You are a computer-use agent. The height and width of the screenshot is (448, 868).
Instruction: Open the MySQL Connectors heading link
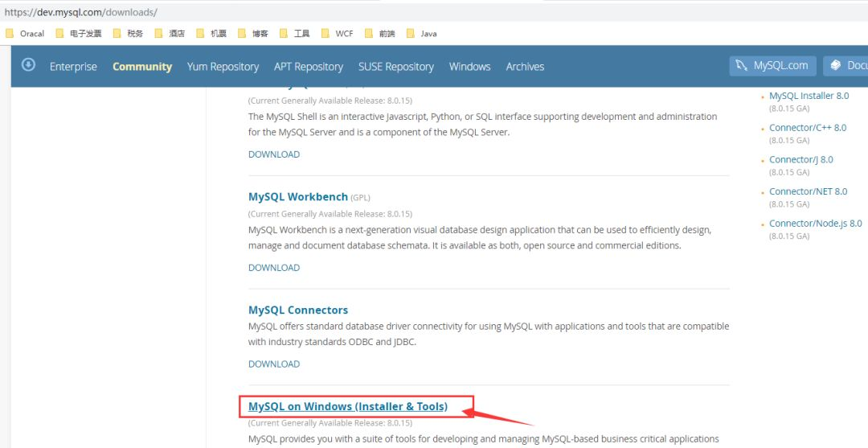pyautogui.click(x=298, y=310)
